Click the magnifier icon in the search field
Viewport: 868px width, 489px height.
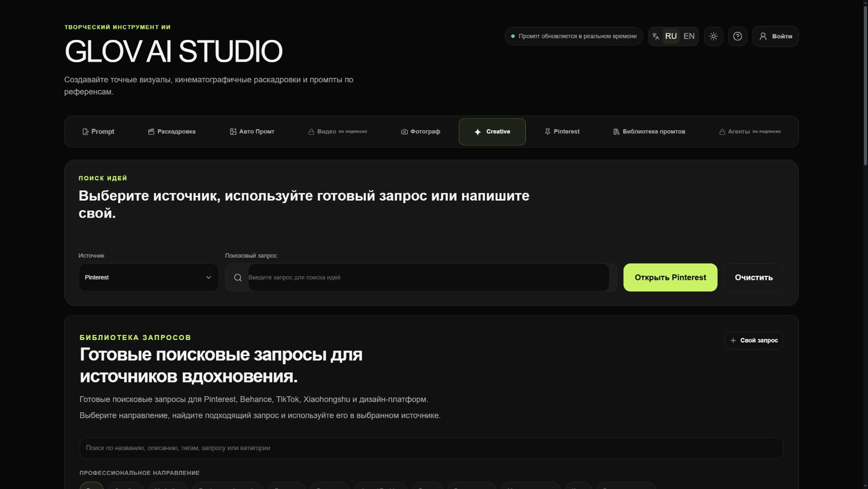coord(238,277)
